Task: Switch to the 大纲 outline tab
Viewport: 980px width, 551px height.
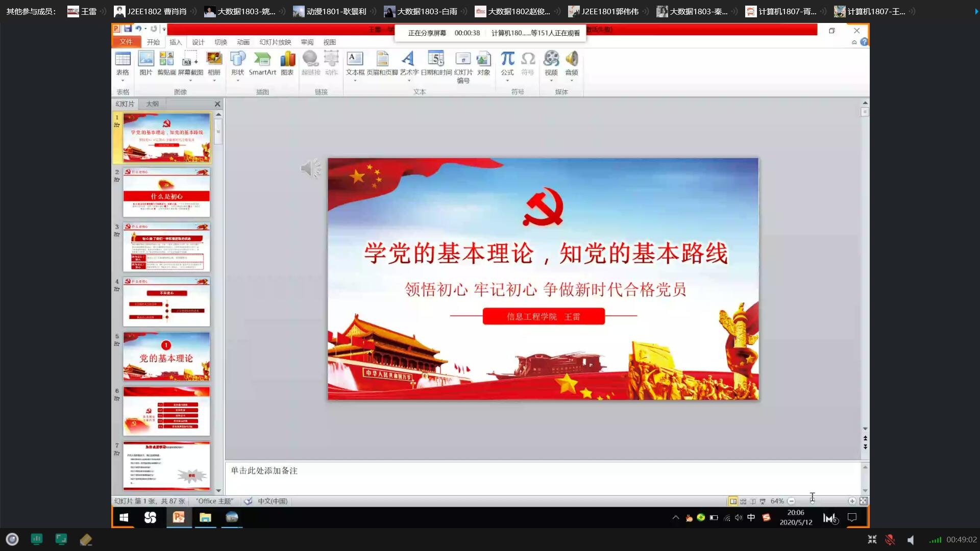Action: click(152, 104)
